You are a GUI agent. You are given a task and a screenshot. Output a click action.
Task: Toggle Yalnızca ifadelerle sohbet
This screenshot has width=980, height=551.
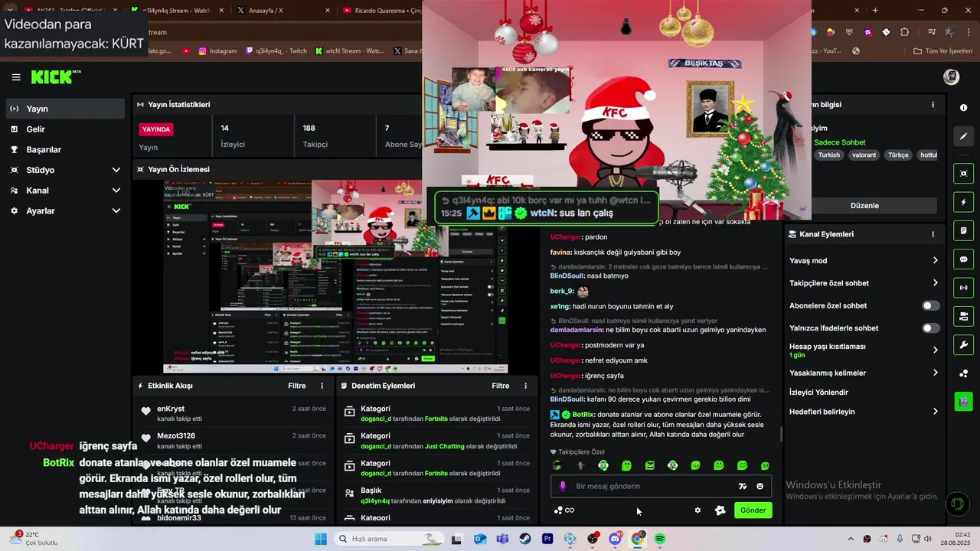pyautogui.click(x=930, y=328)
